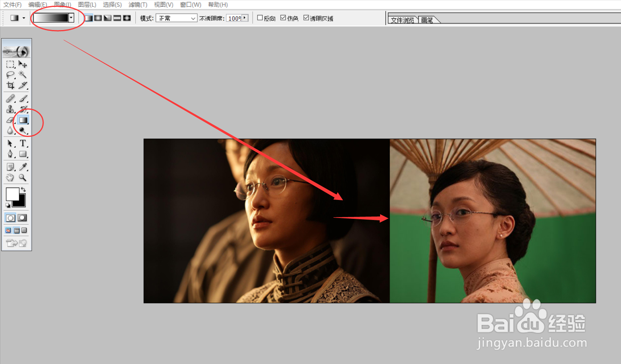
Task: Select the Gradient tool in toolbox
Action: point(23,120)
